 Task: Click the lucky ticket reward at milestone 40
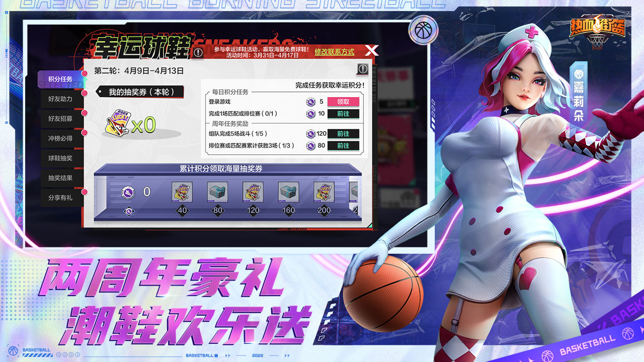pos(181,193)
